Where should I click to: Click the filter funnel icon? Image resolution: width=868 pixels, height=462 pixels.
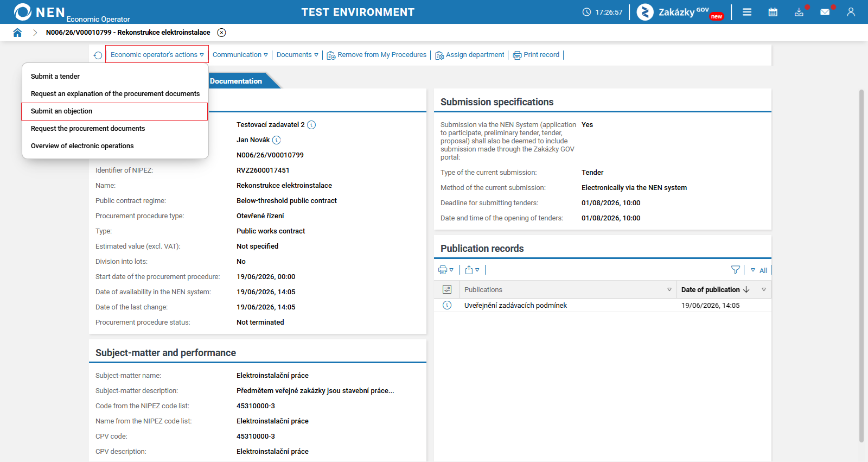pyautogui.click(x=736, y=270)
